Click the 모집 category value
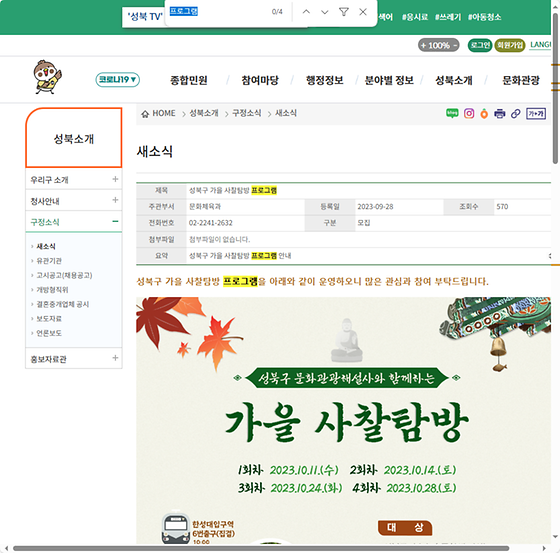 [364, 223]
